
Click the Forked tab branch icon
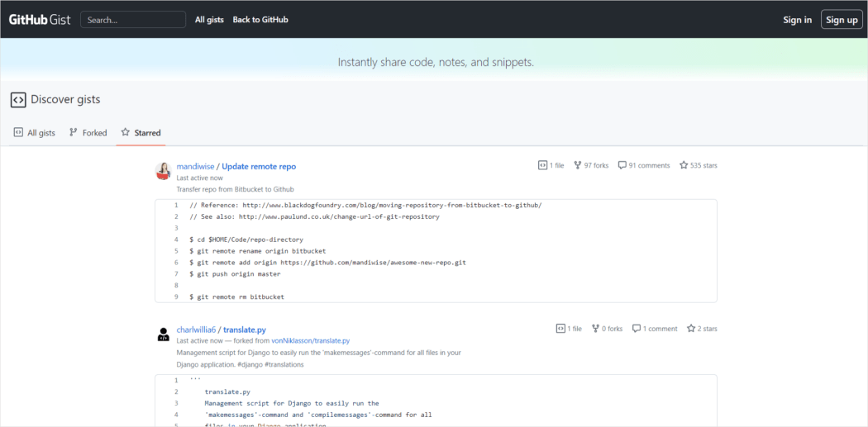(73, 132)
